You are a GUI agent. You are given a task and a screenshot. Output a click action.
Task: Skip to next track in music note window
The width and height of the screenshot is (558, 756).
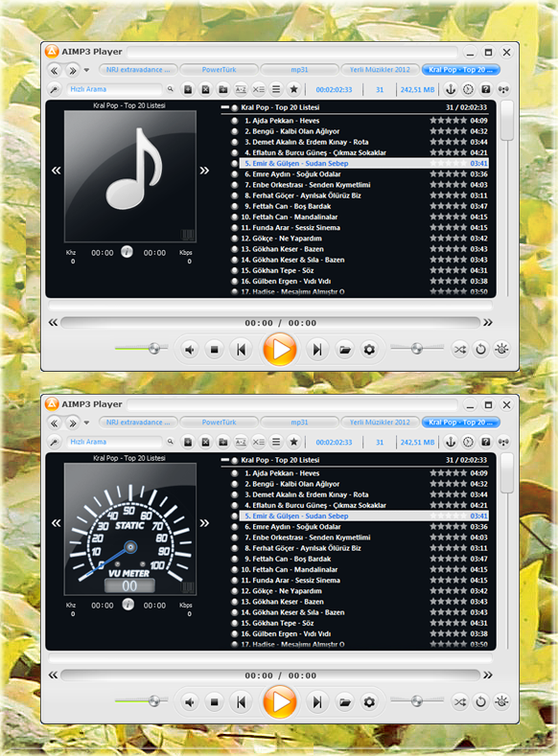coord(316,350)
